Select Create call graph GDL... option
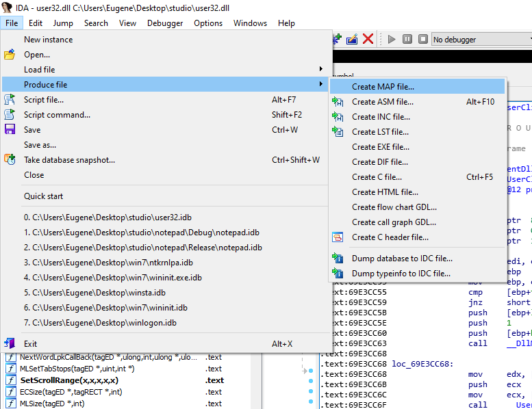Screen dimensions: 532x409 (418, 222)
